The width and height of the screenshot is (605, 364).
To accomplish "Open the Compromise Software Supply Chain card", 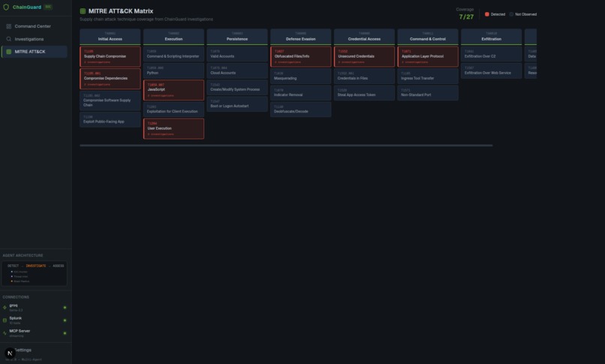I will 110,101.
